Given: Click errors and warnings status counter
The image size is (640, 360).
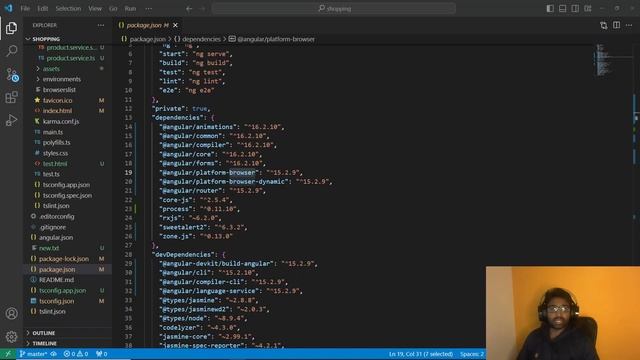Looking at the screenshot, I should pyautogui.click(x=76, y=354).
